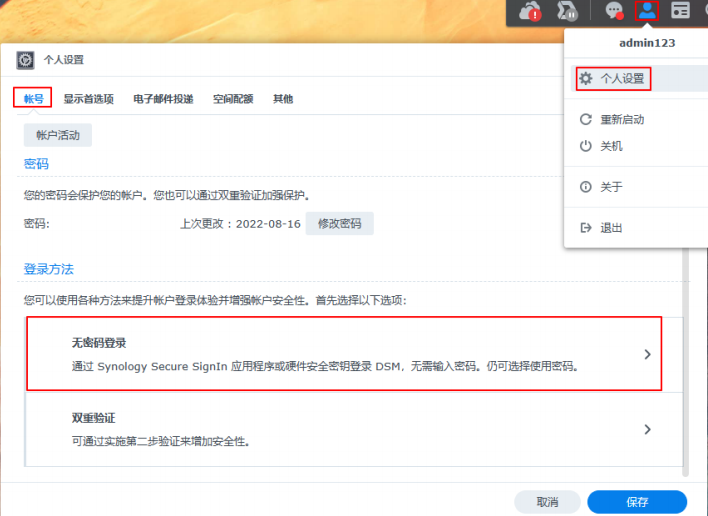Click the 密码 section heading
Viewport: 708px width, 516px height.
36,163
